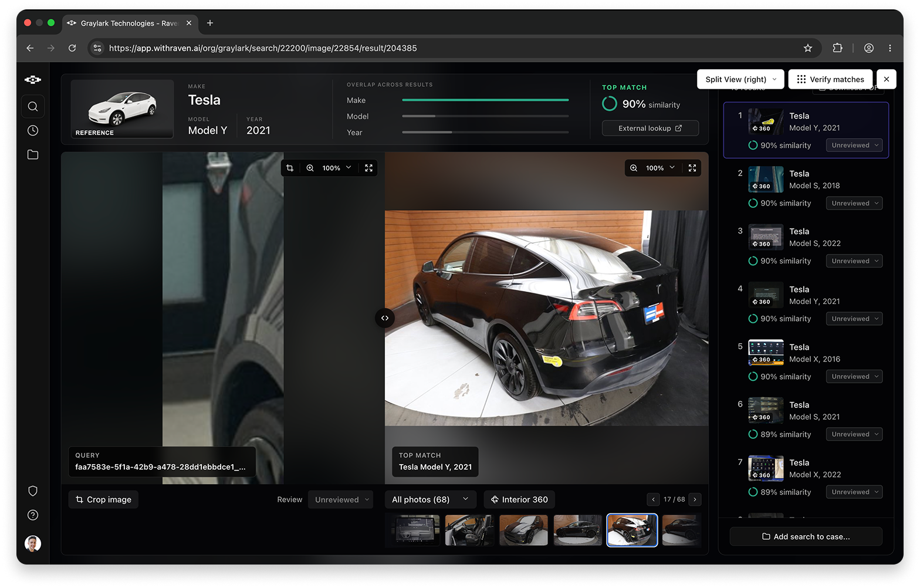The width and height of the screenshot is (920, 588).
Task: Change Model X 2022 Unreviewed status dropdown
Action: 855,492
